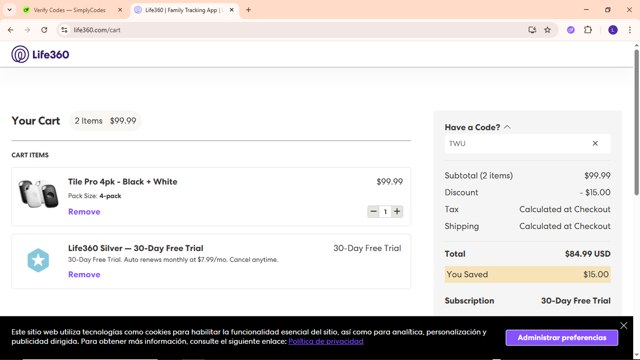This screenshot has height=360, width=640.
Task: Go forward in browser history
Action: [x=27, y=30]
